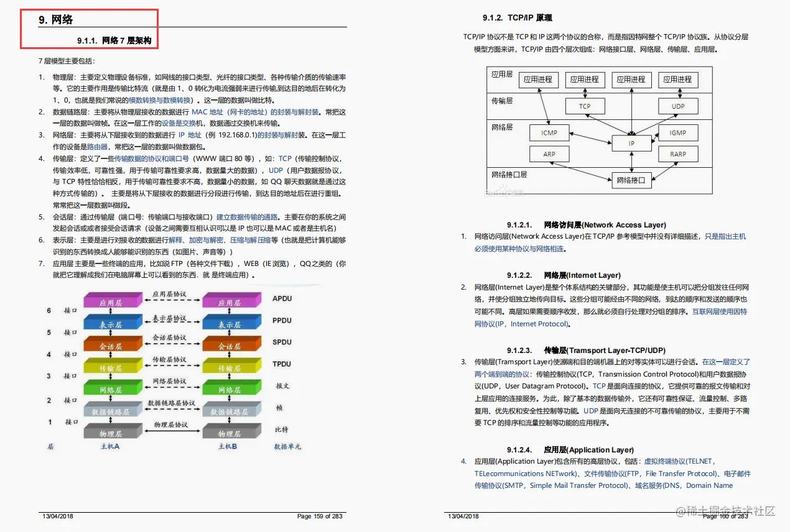790x532 pixels.
Task: Click the '网络接口层' row label in diagram
Action: tap(509, 175)
